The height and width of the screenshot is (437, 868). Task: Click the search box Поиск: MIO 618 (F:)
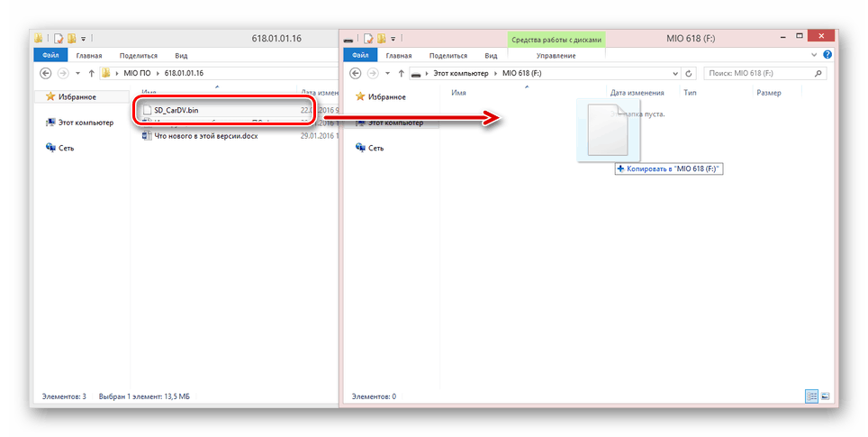point(758,73)
